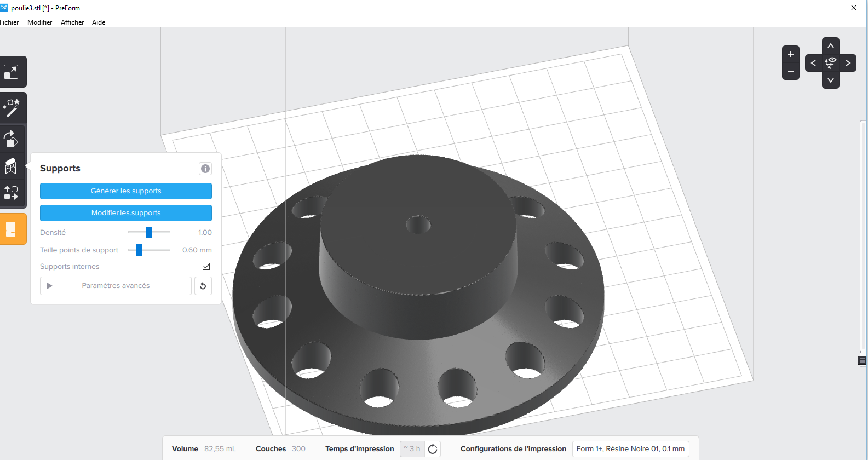Open the Layout arrangement tool
This screenshot has height=460, width=868.
tap(11, 193)
